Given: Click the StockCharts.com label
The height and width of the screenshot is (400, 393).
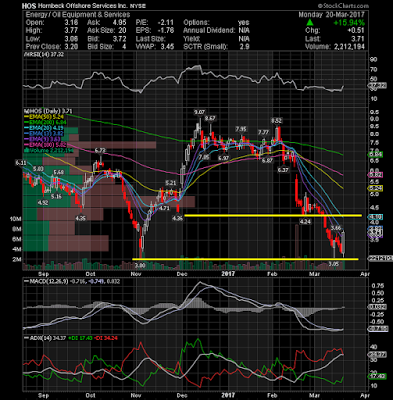Looking at the screenshot, I should (x=343, y=6).
